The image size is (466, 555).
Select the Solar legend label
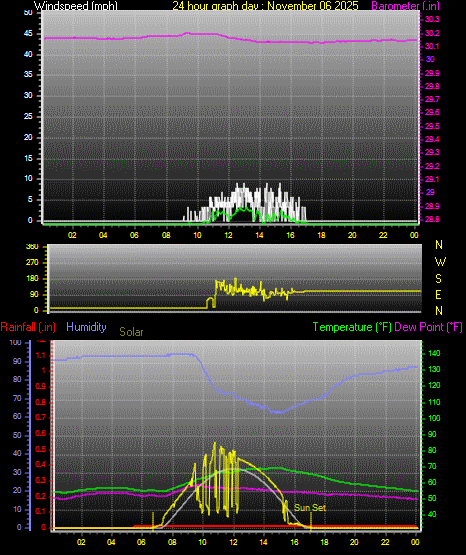coord(131,332)
